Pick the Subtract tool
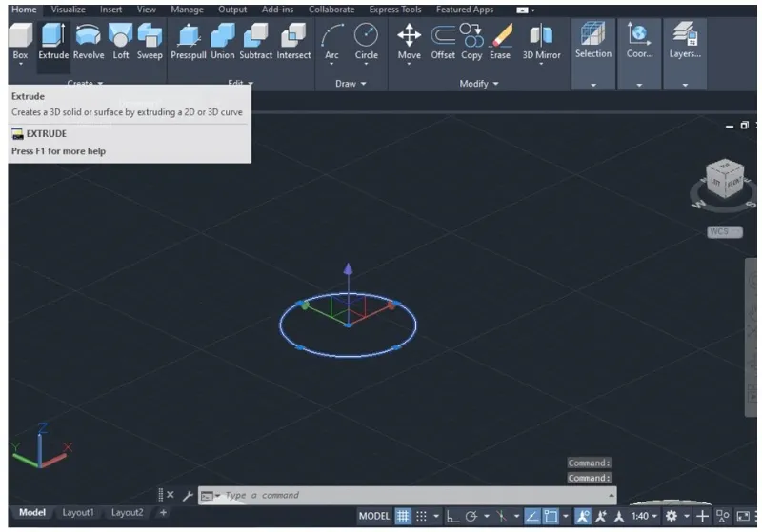 (x=255, y=41)
